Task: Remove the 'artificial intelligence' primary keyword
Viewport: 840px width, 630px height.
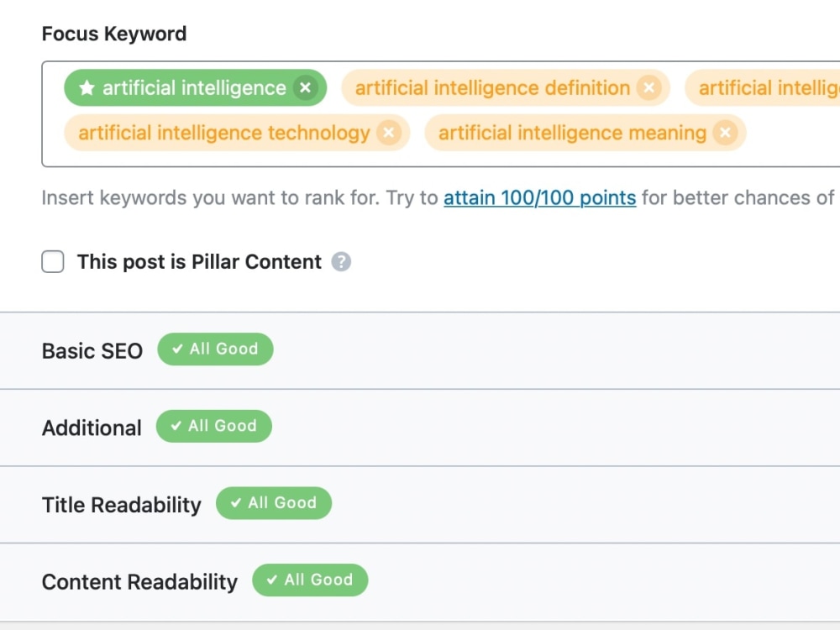Action: click(306, 87)
